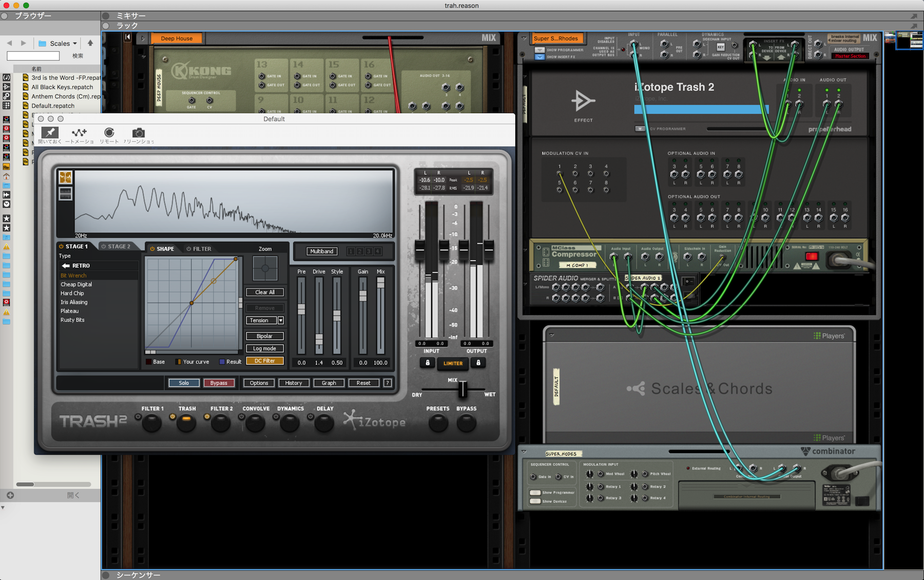Select Hard Chip distortion type

click(x=72, y=293)
